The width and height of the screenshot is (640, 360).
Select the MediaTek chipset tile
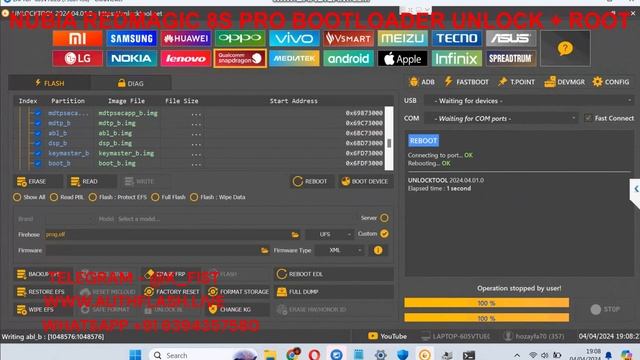(294, 58)
